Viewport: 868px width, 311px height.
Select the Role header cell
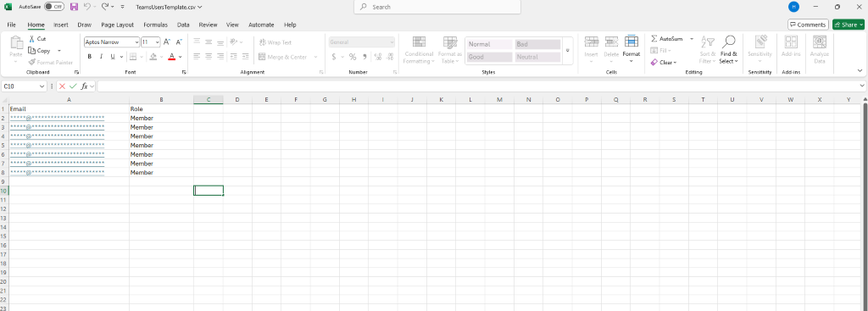[x=161, y=109]
